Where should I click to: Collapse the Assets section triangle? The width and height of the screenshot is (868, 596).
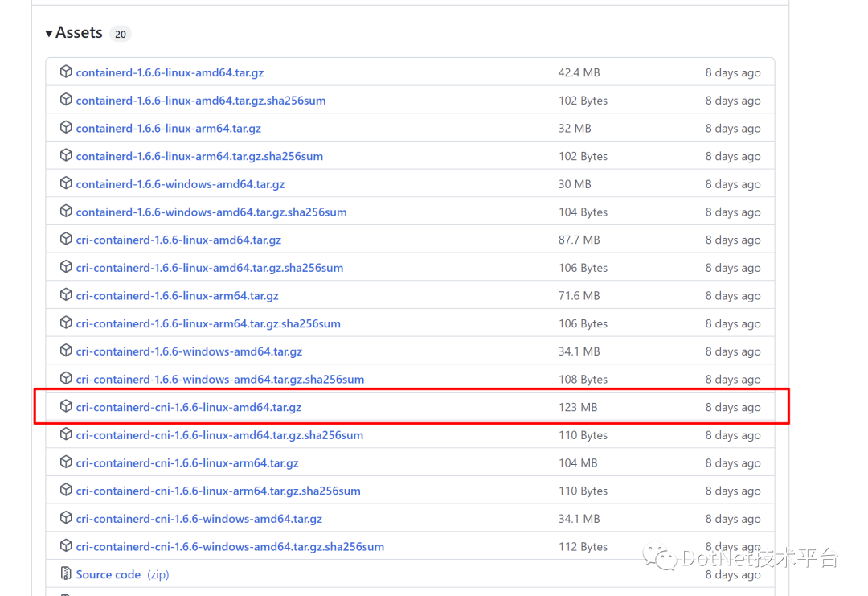click(x=49, y=34)
